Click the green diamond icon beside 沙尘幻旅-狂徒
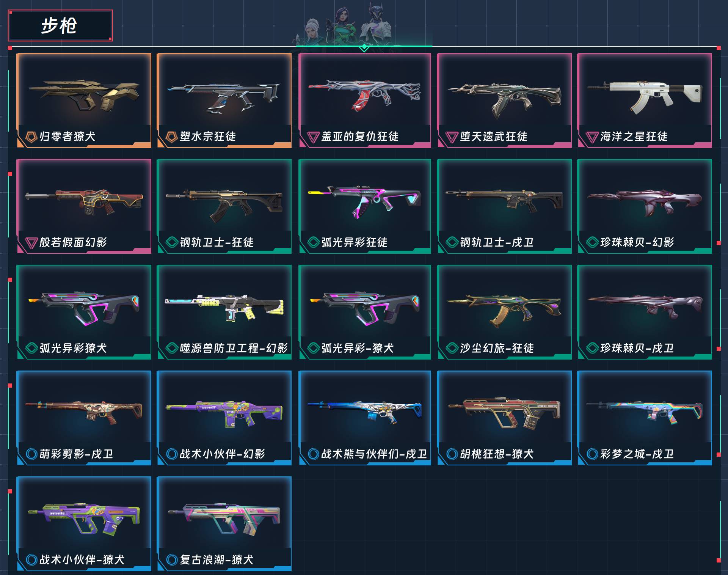This screenshot has height=575, width=728. tap(452, 348)
